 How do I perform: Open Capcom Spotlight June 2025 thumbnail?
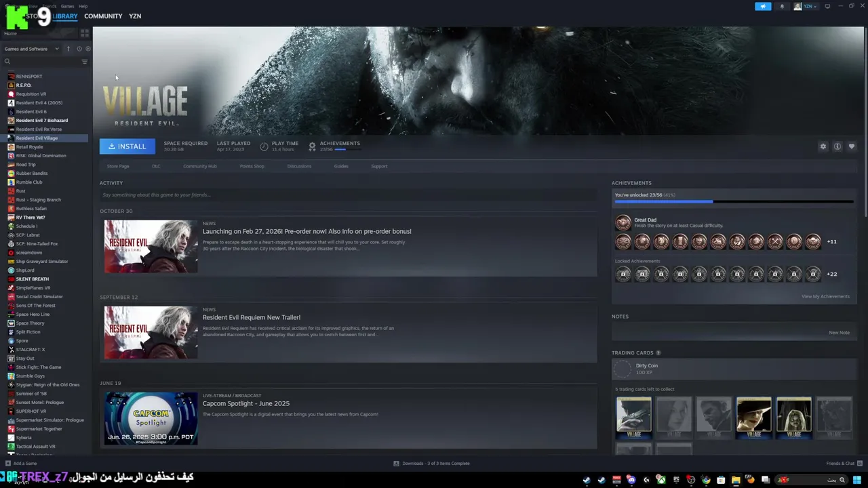pos(151,418)
